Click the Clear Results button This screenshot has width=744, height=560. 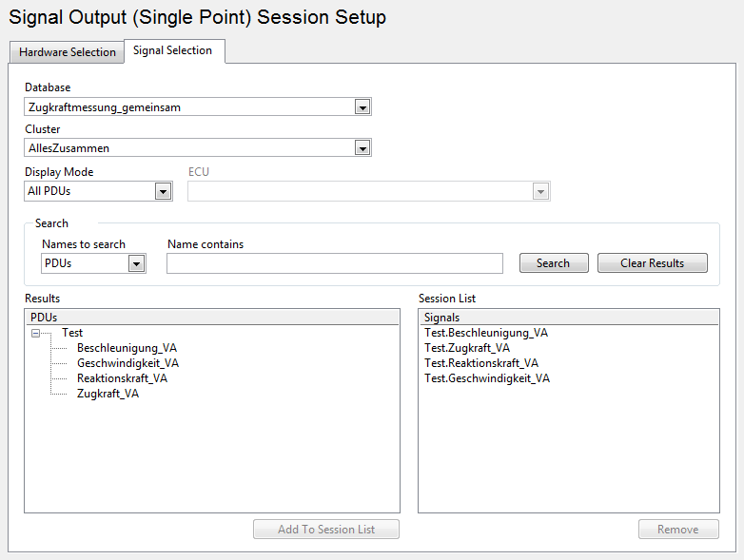(652, 263)
